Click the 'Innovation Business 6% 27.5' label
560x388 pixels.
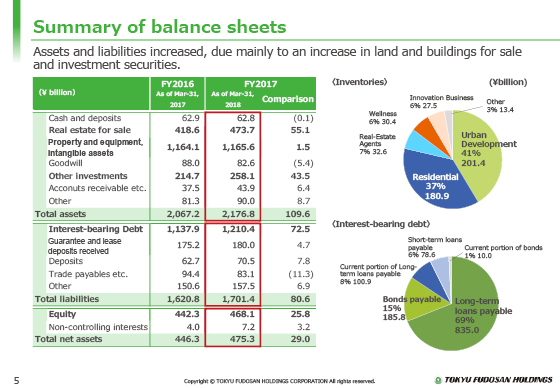click(441, 101)
